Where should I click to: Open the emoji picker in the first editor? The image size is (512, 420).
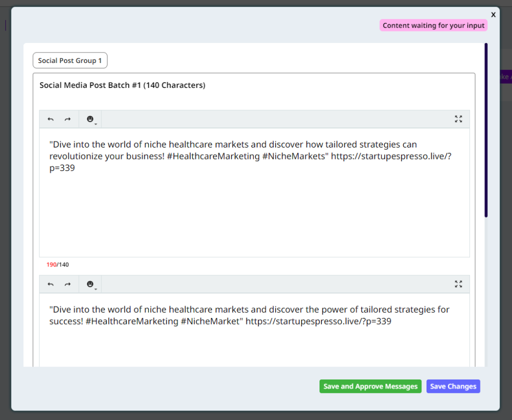(x=90, y=119)
